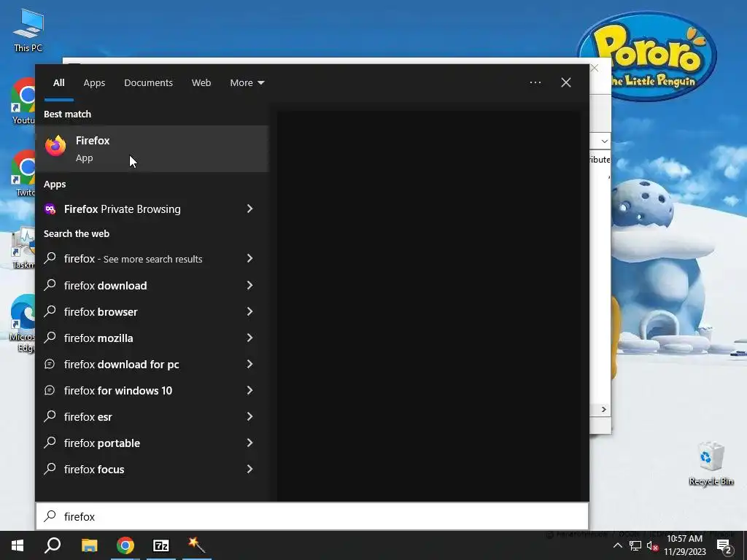
Task: Select 'firefox - See more search results'
Action: coord(139,259)
